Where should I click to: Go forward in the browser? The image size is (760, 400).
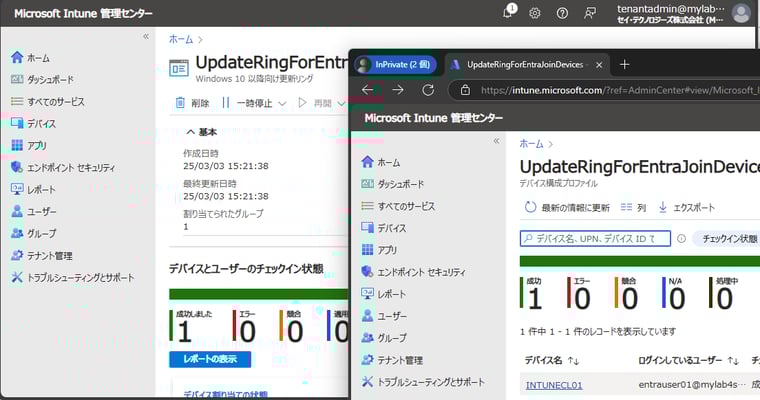(397, 90)
